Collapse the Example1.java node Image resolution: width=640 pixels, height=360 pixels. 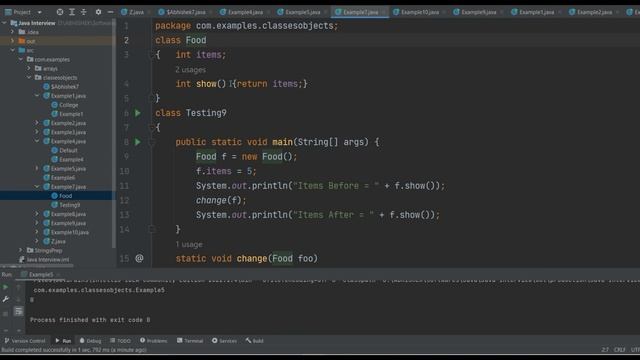click(x=37, y=96)
